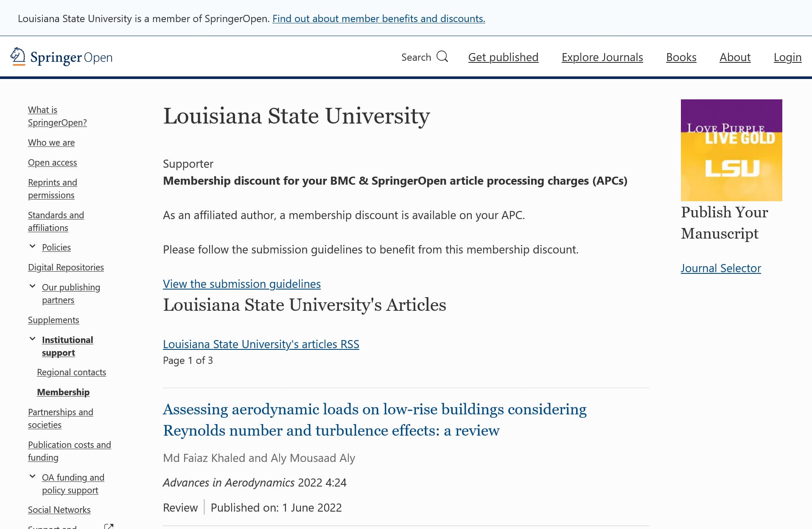View the submission guidelines
Image resolution: width=812 pixels, height=529 pixels.
[241, 284]
